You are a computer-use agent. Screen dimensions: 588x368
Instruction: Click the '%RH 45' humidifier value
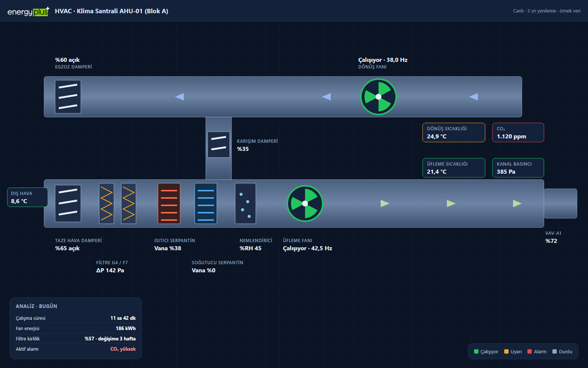tap(251, 248)
